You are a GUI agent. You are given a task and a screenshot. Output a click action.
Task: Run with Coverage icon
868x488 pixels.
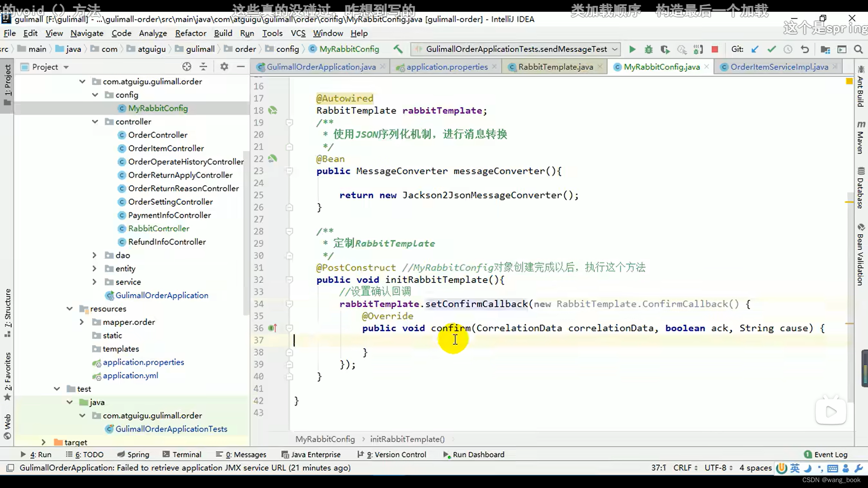pyautogui.click(x=665, y=49)
